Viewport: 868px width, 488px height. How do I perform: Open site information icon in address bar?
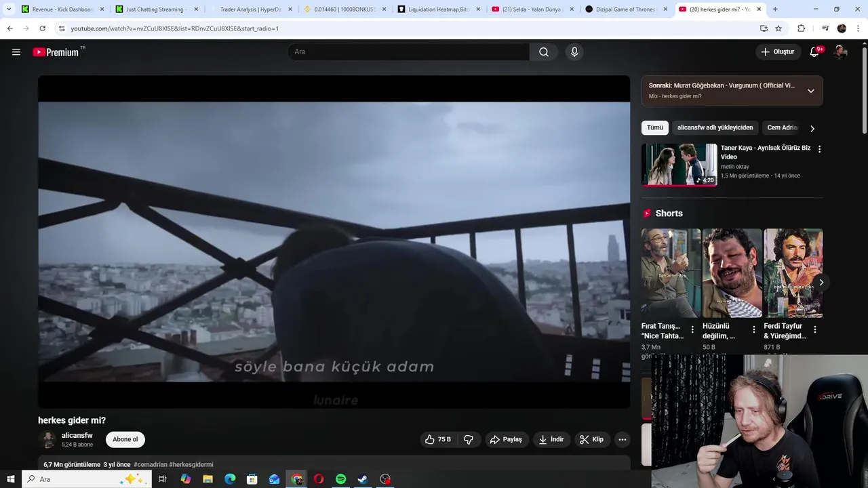point(62,28)
